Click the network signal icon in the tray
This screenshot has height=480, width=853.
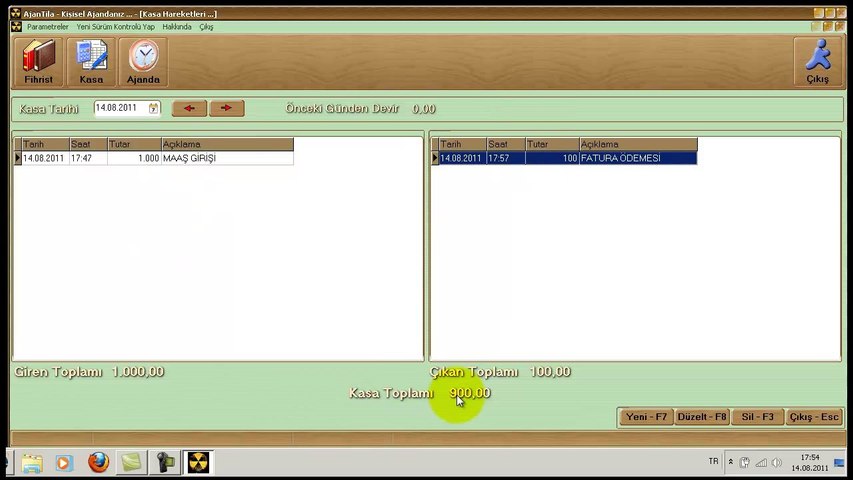point(761,463)
